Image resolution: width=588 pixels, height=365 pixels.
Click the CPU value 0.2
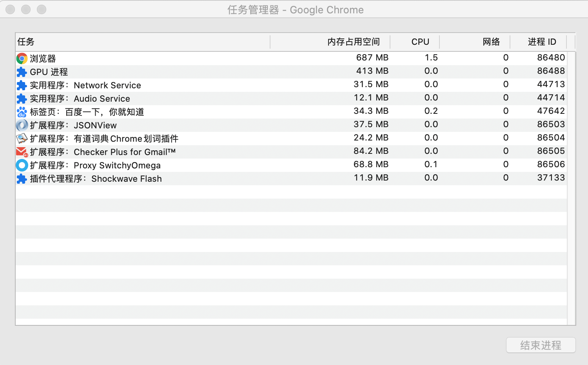click(431, 111)
